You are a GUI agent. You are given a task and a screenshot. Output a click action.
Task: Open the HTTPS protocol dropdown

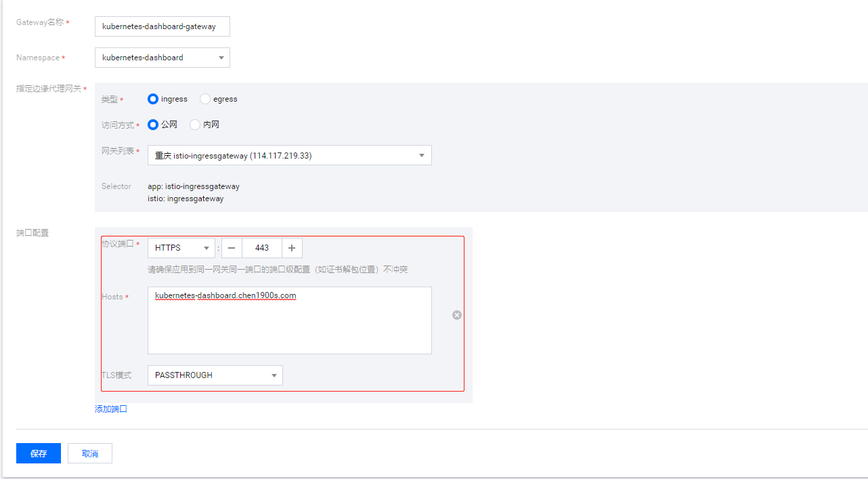(181, 248)
